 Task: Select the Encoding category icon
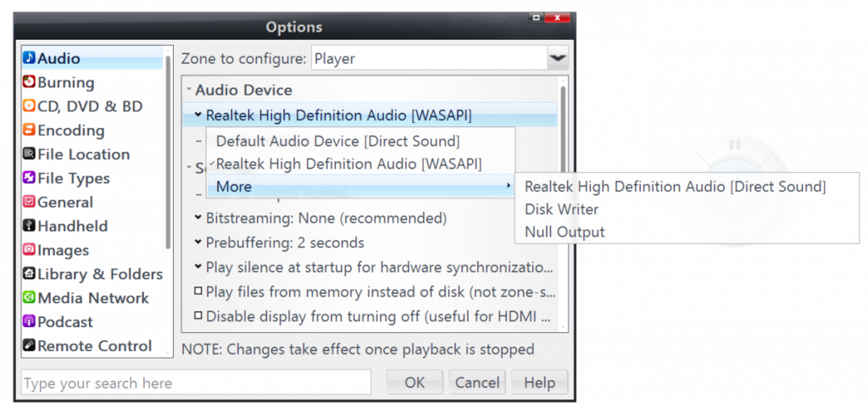(30, 131)
